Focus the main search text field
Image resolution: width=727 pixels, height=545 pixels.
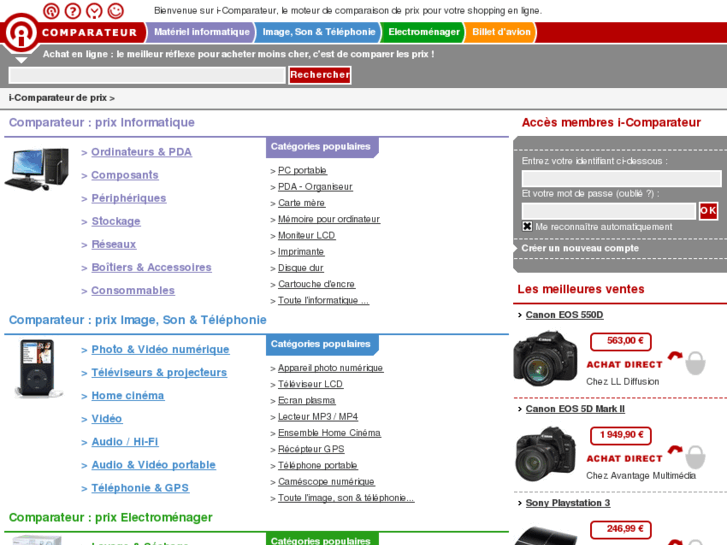(147, 75)
